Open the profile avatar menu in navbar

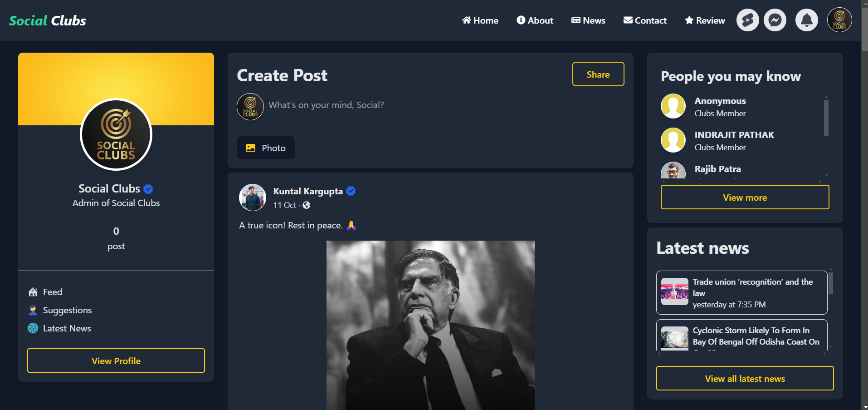[x=839, y=20]
